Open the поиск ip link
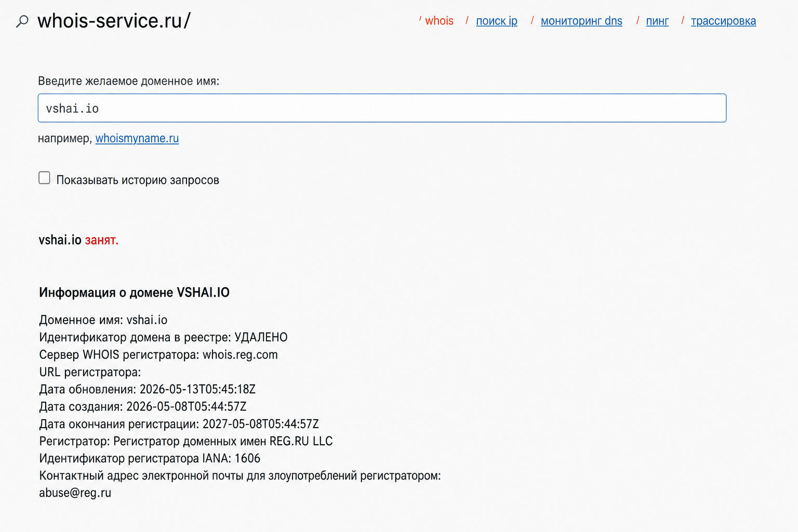 coord(497,21)
